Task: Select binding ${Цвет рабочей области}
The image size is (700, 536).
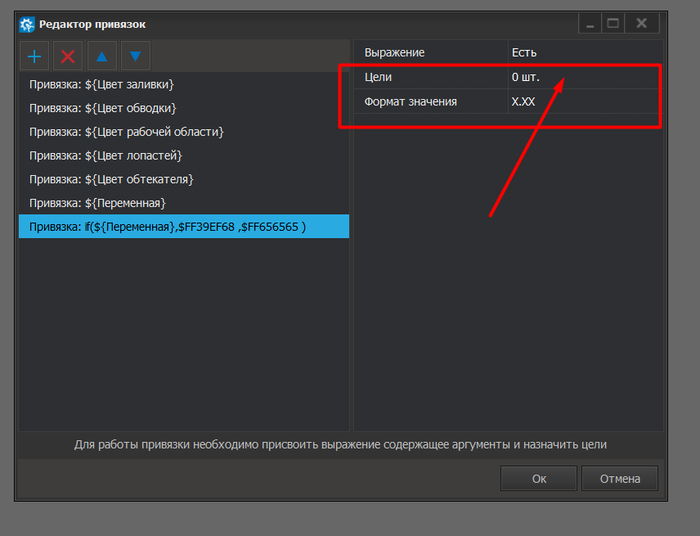Action: click(x=126, y=132)
